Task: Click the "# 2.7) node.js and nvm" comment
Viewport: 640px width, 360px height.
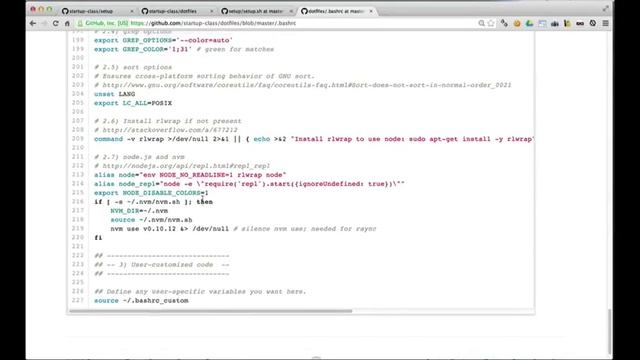Action: pyautogui.click(x=139, y=157)
